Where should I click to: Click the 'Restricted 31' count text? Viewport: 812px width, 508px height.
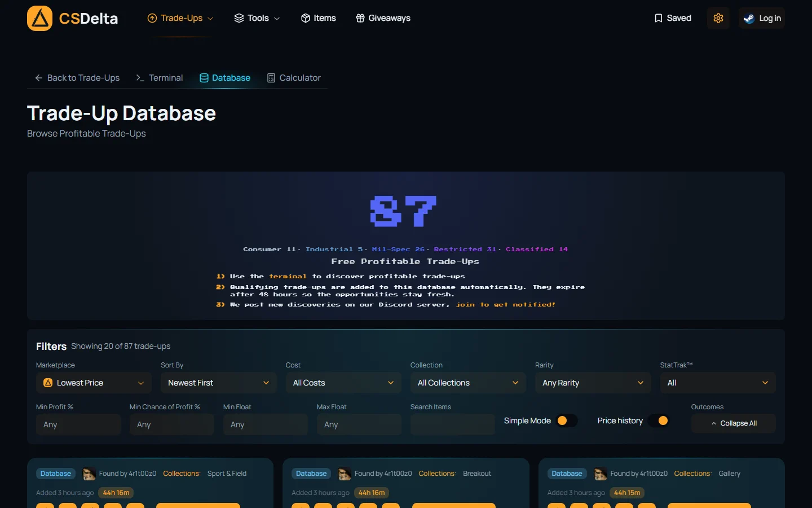point(465,249)
